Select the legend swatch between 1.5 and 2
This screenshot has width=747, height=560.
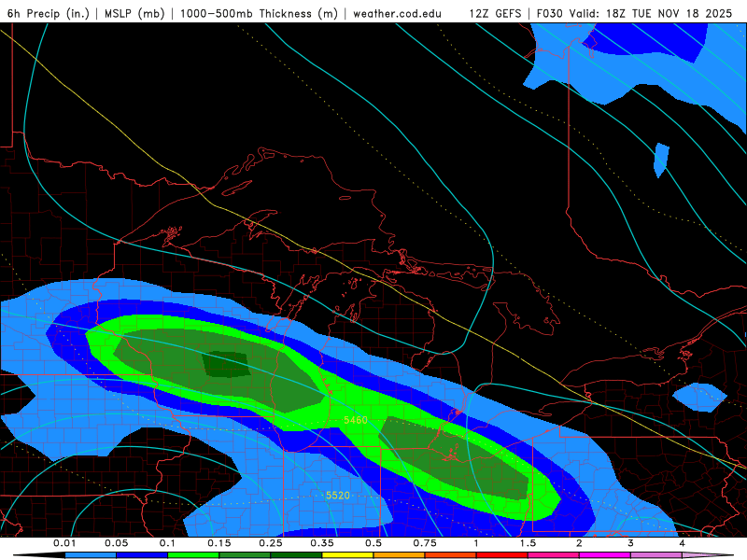pos(554,555)
